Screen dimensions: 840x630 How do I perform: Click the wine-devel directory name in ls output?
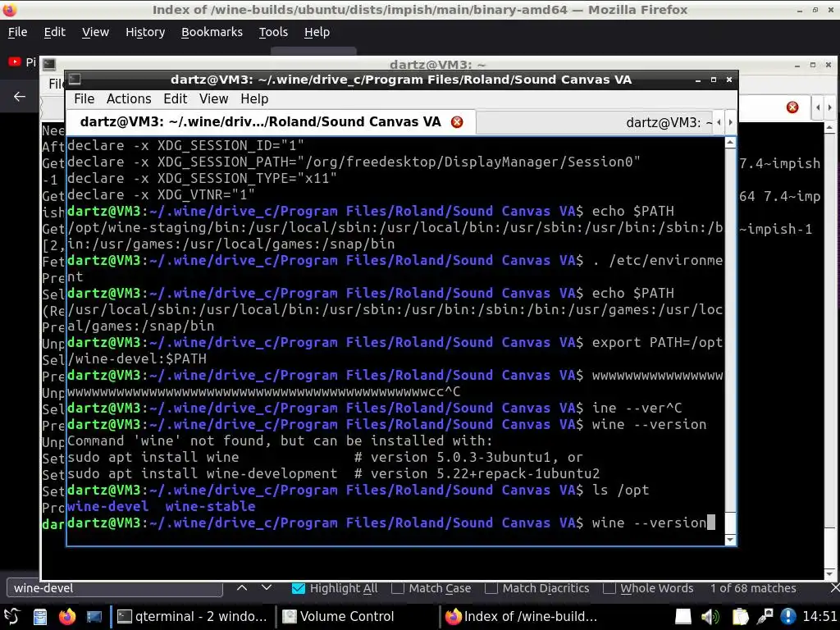(107, 507)
